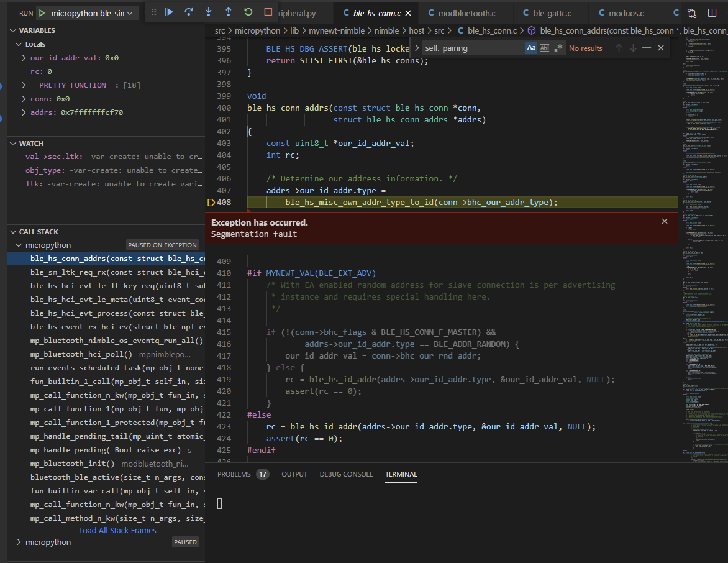
Task: Click inside the self._pairing search field
Action: click(x=472, y=47)
